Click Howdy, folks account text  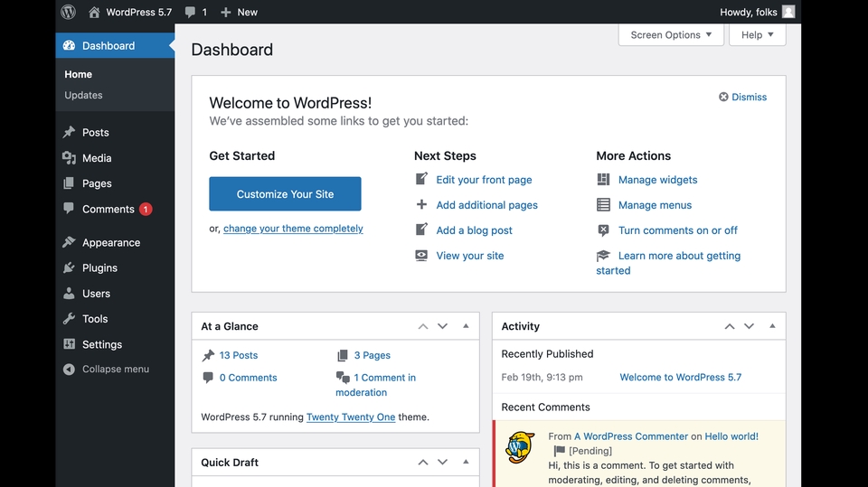749,12
